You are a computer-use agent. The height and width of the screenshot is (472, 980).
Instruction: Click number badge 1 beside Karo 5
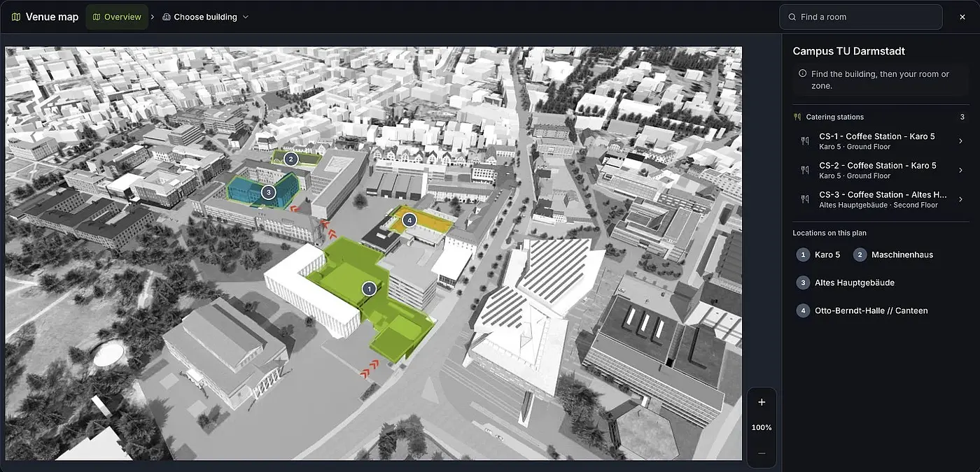click(x=803, y=255)
